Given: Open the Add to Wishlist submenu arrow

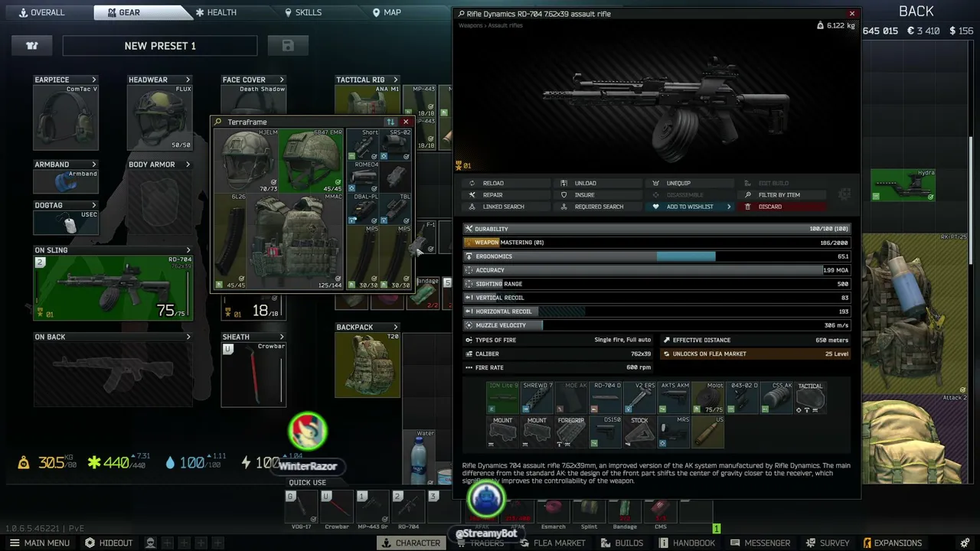Looking at the screenshot, I should tap(728, 207).
